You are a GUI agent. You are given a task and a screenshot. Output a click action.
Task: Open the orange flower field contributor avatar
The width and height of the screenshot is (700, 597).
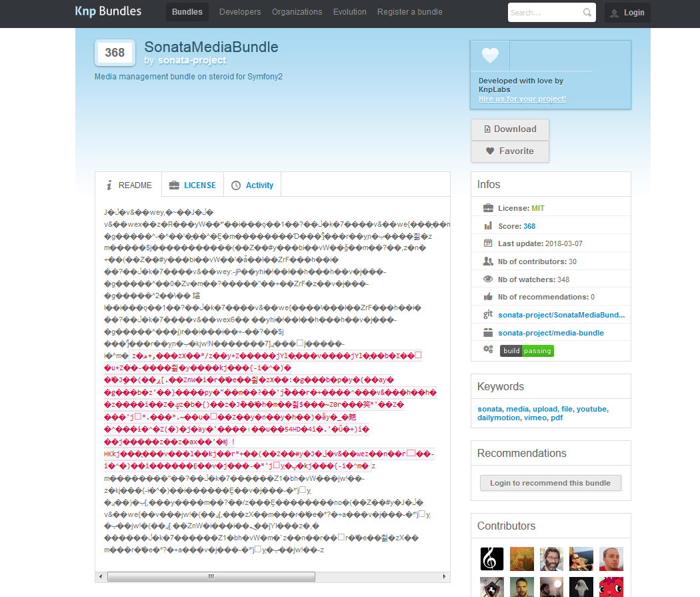(521, 558)
